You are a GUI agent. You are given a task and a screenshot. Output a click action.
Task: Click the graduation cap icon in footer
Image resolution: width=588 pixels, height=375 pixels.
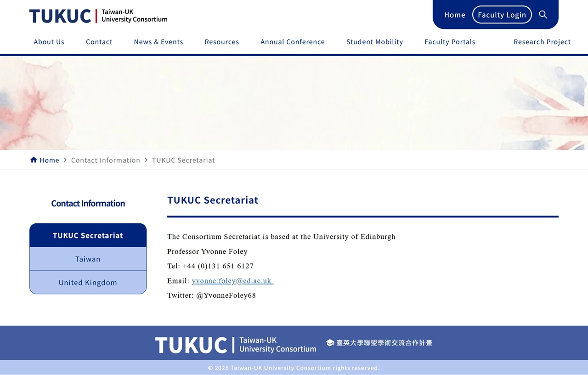(x=330, y=343)
